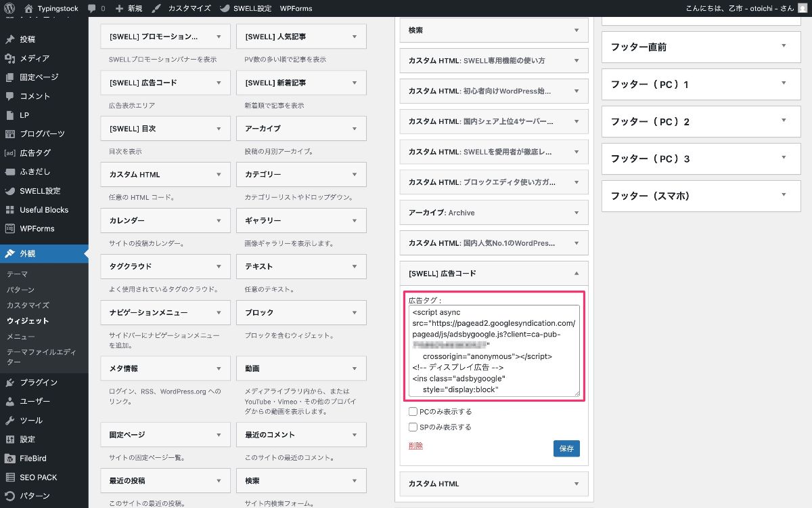Click the comment icon beside コメント
The width and height of the screenshot is (812, 508).
click(9, 96)
